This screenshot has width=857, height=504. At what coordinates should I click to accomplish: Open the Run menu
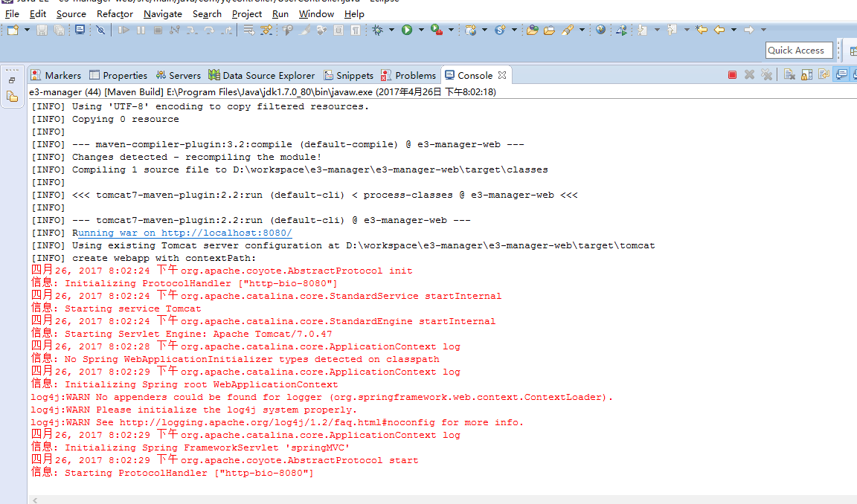coord(280,14)
